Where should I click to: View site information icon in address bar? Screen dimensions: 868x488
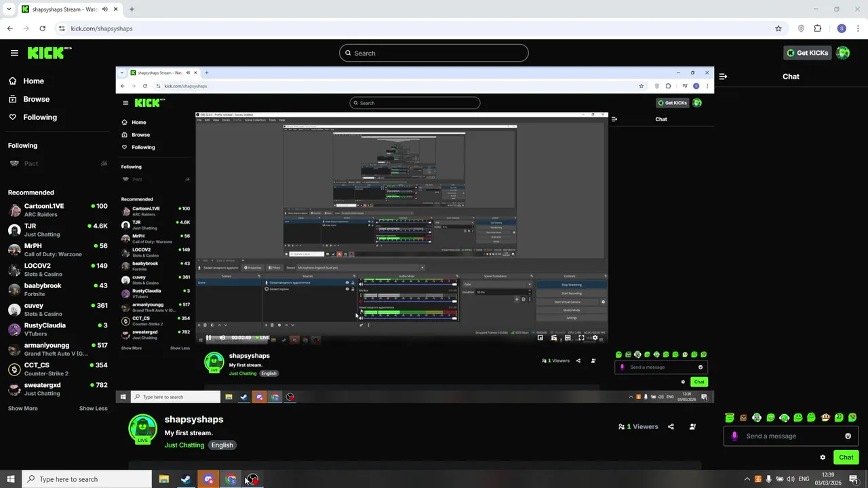pyautogui.click(x=62, y=28)
